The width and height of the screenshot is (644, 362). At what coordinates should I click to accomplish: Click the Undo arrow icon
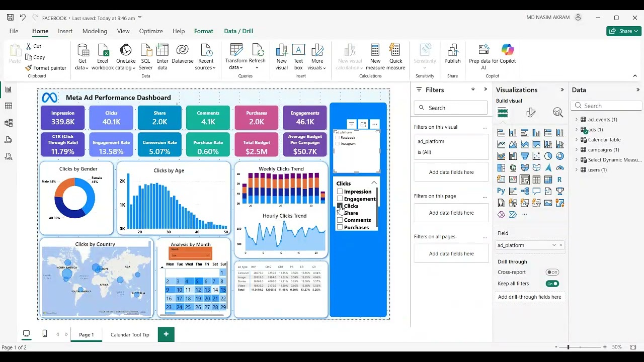pos(23,18)
